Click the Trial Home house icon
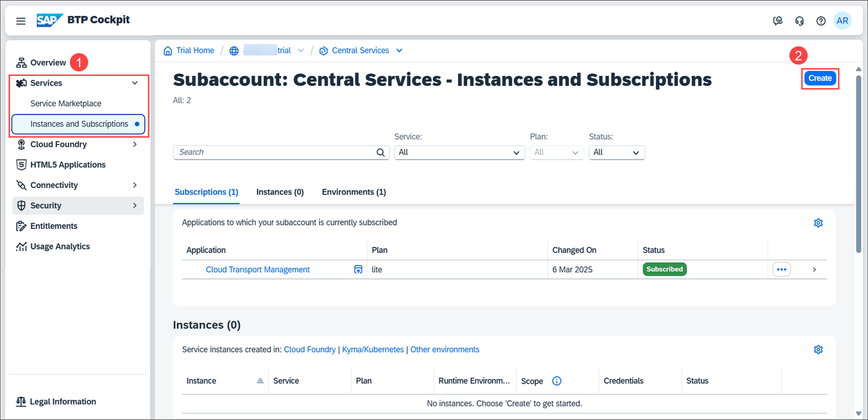 pos(168,51)
